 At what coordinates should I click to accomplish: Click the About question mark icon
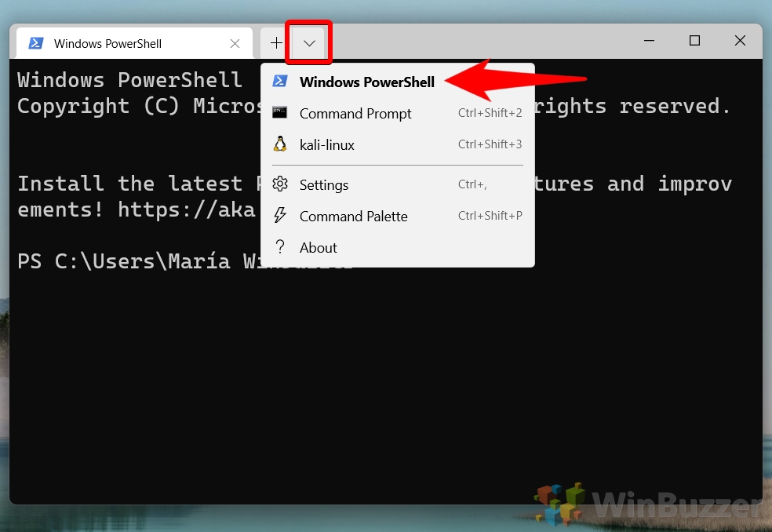[280, 246]
